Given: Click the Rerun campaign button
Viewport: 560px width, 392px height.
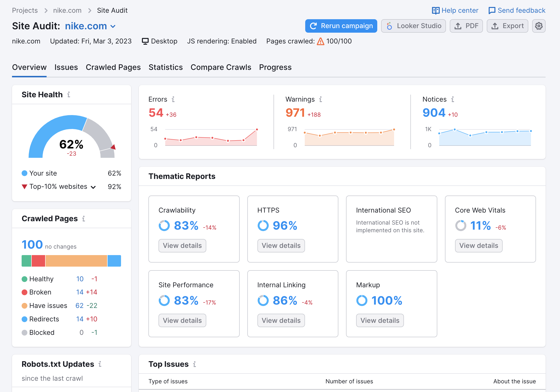Looking at the screenshot, I should coord(341,26).
